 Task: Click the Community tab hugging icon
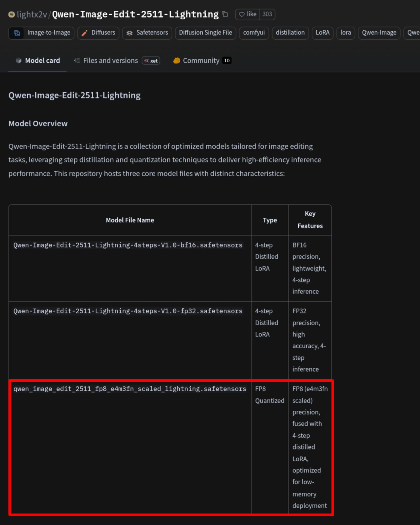pyautogui.click(x=177, y=61)
